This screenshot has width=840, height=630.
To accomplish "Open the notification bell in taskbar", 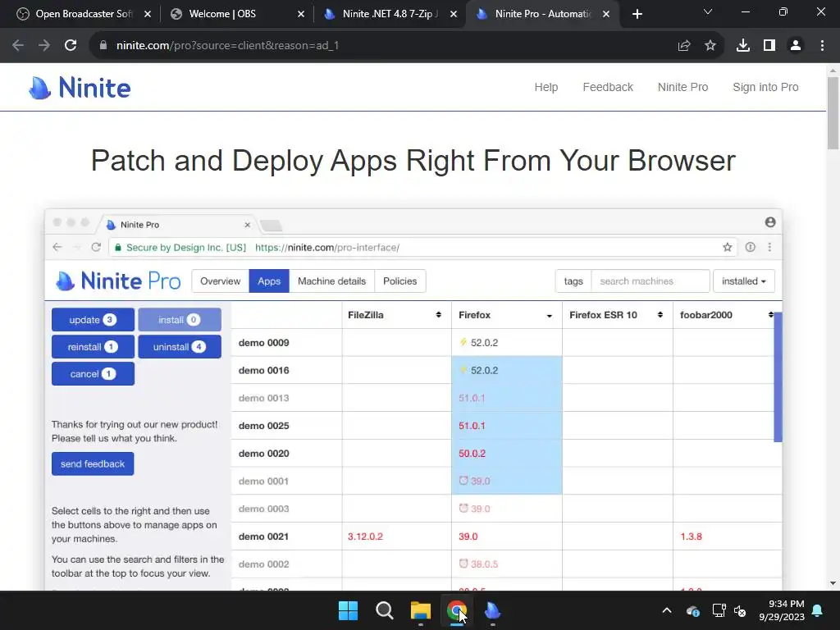I will pos(818,610).
